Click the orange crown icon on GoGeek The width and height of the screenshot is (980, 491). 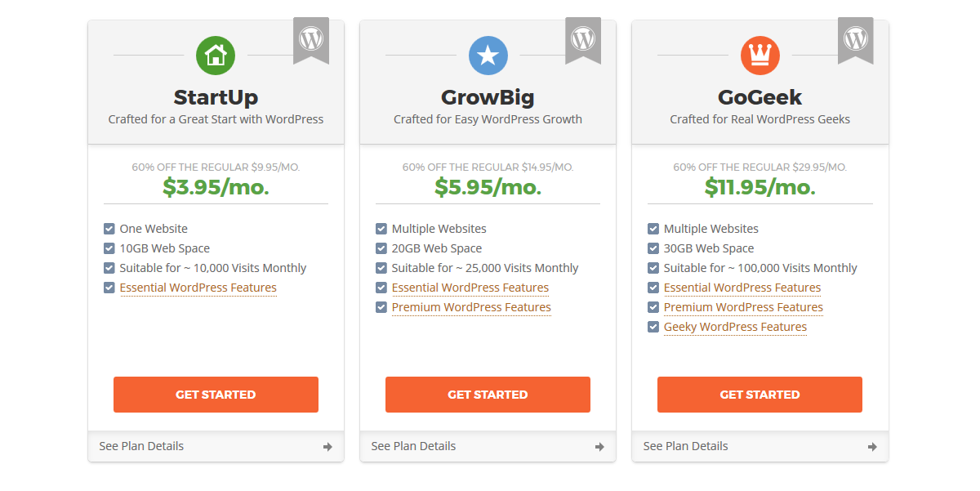(760, 56)
